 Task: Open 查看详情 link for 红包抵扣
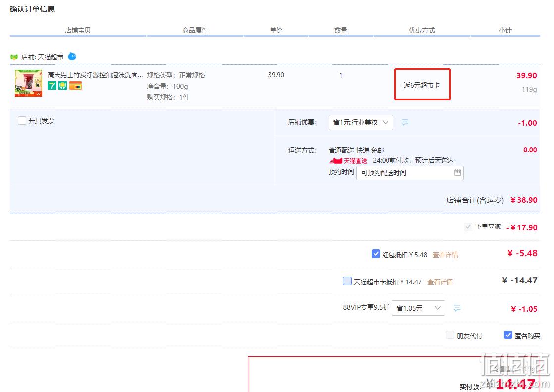pyautogui.click(x=445, y=255)
